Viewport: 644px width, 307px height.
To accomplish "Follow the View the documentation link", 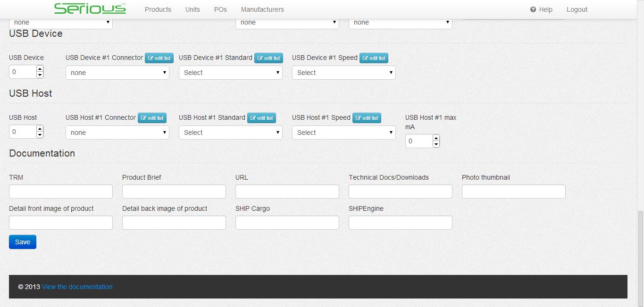I will (77, 287).
